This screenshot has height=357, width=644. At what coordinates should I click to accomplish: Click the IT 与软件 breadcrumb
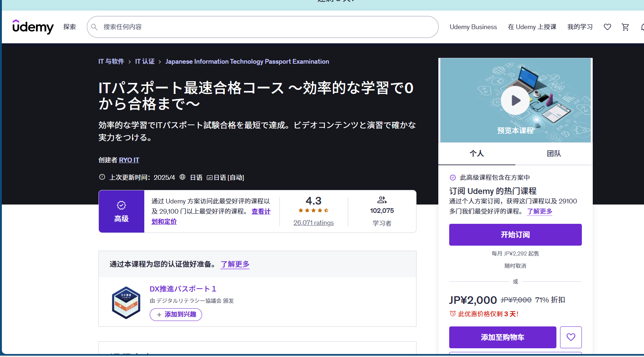111,62
